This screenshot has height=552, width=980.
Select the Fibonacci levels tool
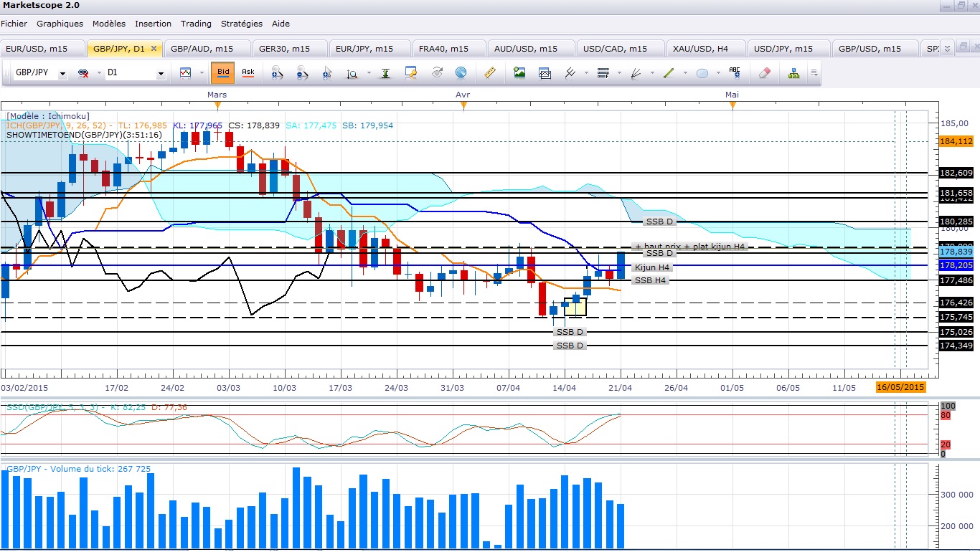(x=603, y=73)
